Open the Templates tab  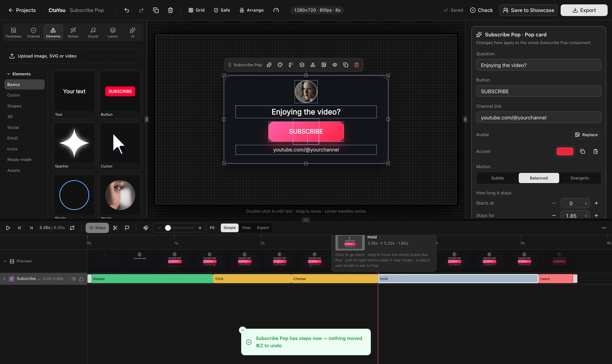point(13,32)
